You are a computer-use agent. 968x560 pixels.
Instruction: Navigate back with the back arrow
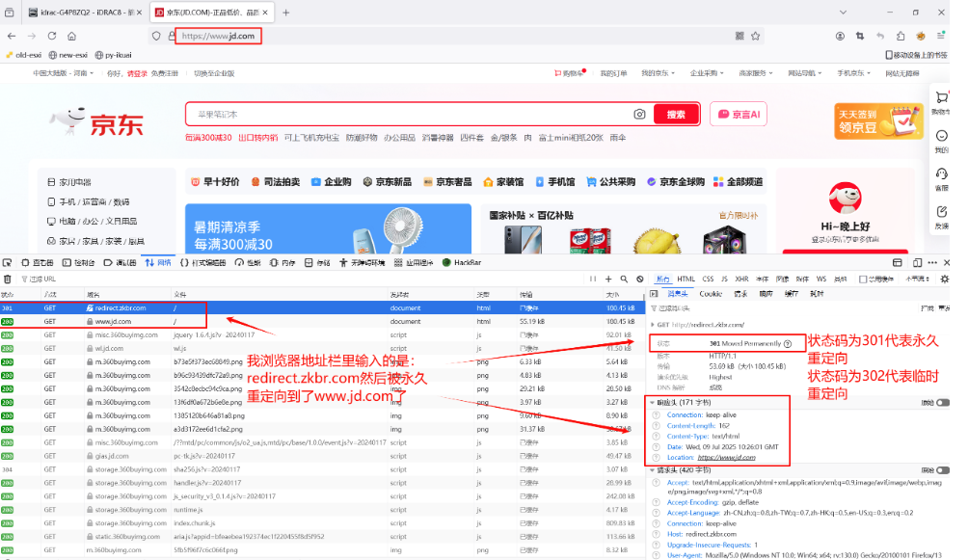coord(12,36)
